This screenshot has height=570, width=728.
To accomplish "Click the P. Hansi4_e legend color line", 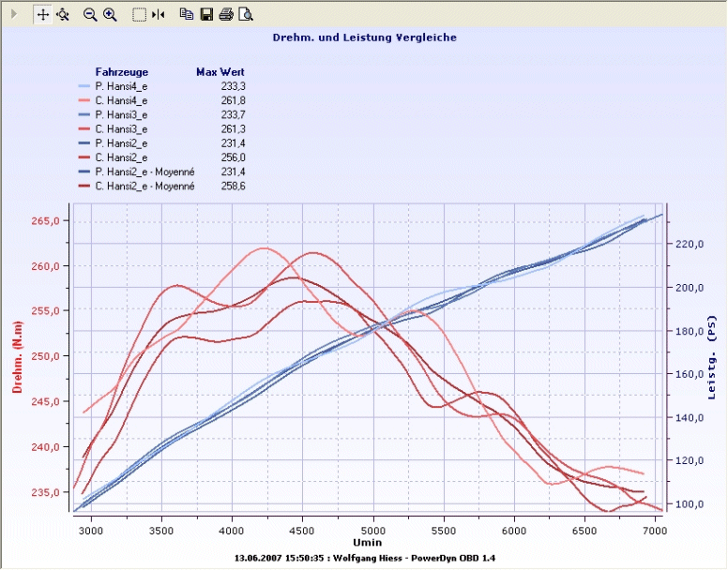I will pos(84,85).
